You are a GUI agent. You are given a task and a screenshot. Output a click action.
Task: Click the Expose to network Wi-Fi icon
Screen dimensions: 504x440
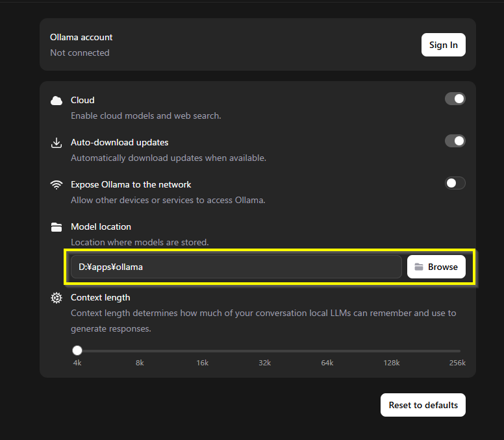[x=57, y=184]
